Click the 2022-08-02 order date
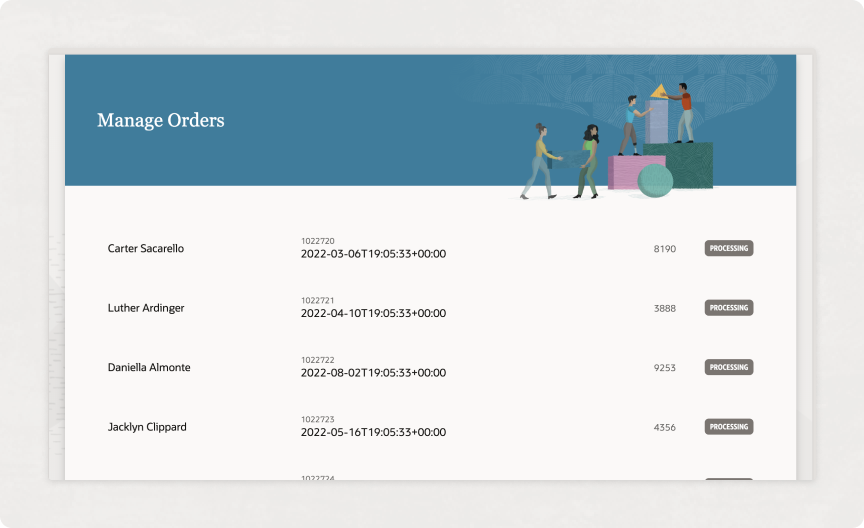 [x=373, y=373]
